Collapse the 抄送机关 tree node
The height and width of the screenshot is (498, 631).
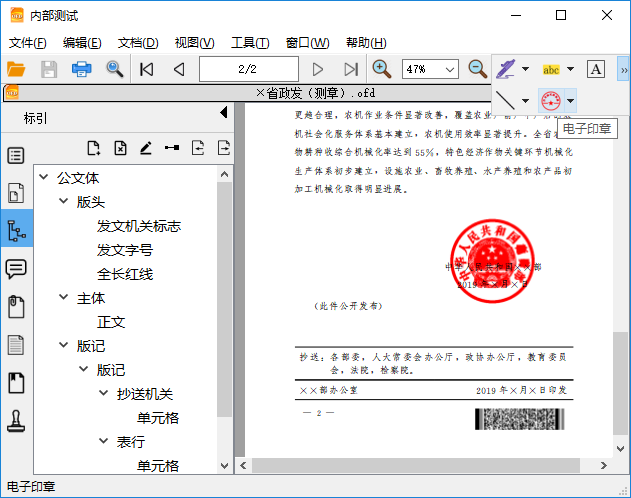coord(104,394)
